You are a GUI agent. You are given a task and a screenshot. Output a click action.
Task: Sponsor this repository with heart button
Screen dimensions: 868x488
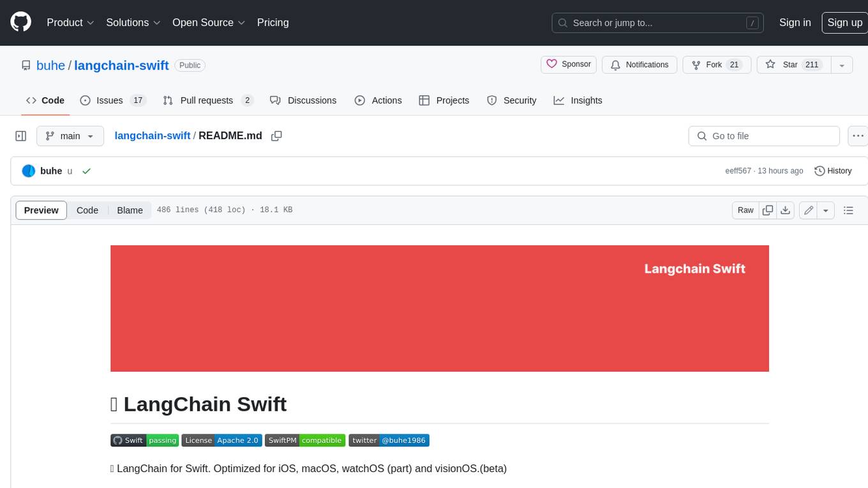[569, 65]
